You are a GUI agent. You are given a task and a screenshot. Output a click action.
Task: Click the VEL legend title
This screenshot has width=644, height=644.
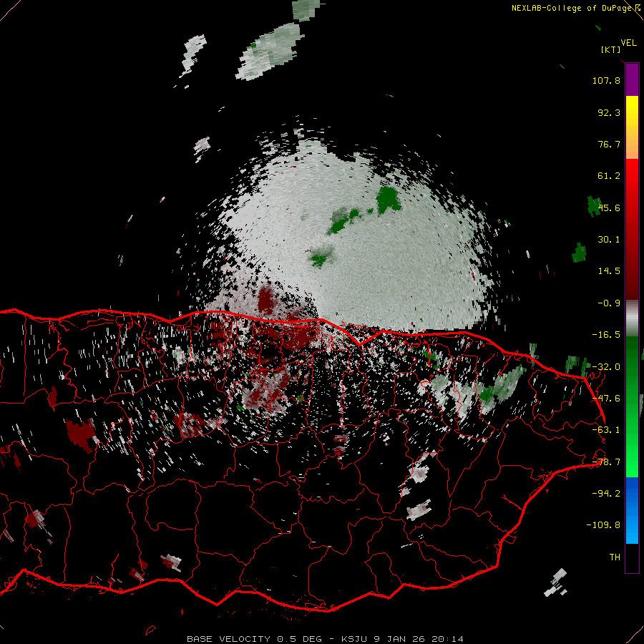628,43
